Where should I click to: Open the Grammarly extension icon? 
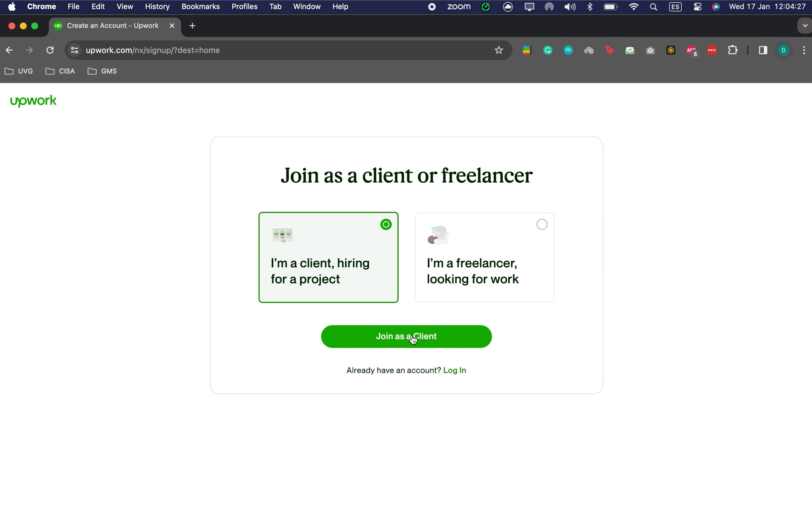pyautogui.click(x=548, y=50)
